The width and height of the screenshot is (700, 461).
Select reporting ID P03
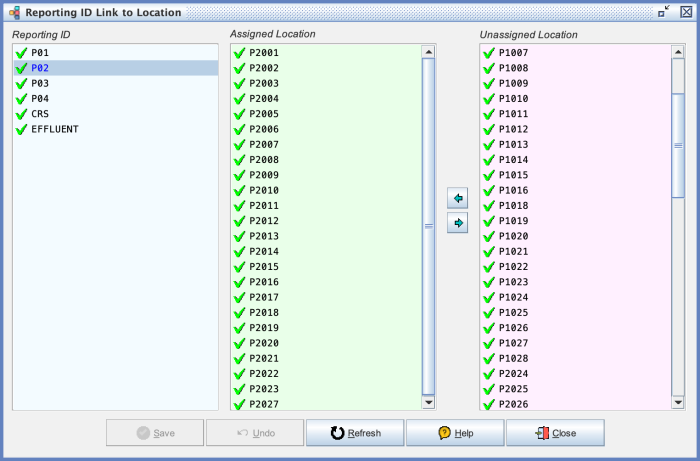click(40, 84)
